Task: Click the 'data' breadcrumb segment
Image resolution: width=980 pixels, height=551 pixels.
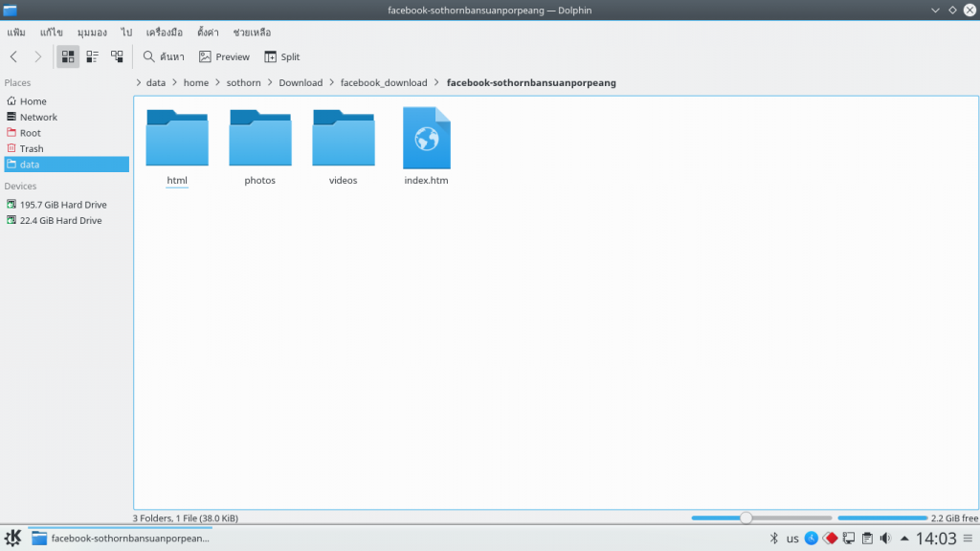Action: pyautogui.click(x=156, y=82)
